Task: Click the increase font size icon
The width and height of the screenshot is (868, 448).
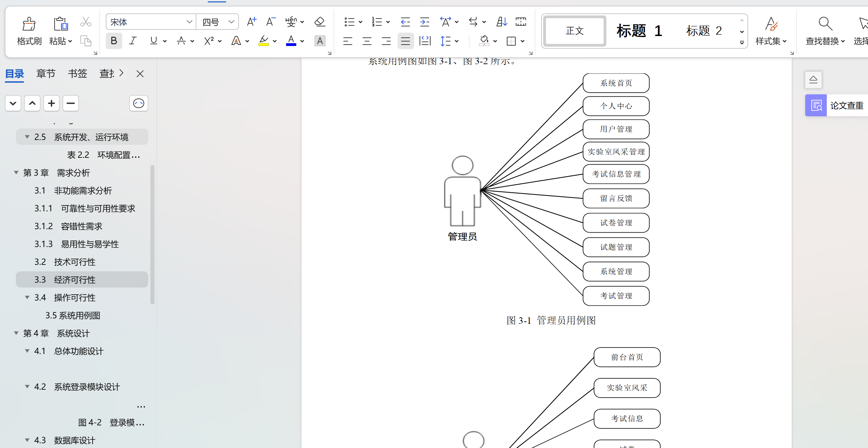Action: point(252,22)
